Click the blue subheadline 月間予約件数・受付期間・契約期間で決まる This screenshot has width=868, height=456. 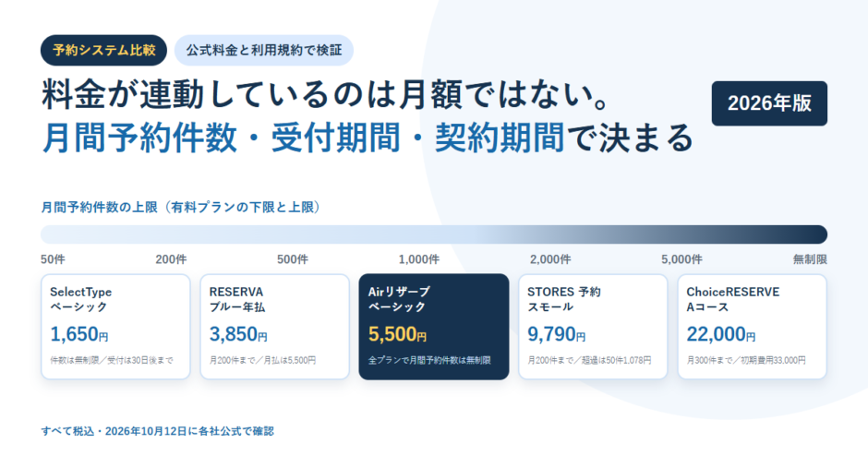[x=368, y=138]
